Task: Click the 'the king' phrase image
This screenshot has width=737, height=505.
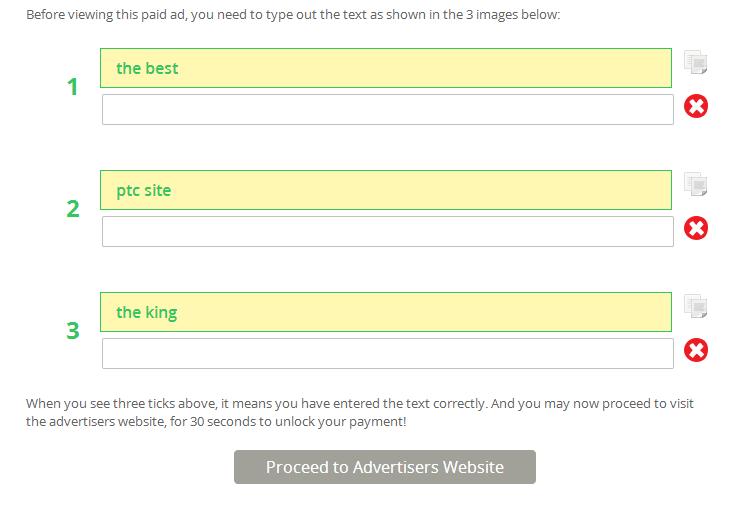Action: tap(385, 312)
